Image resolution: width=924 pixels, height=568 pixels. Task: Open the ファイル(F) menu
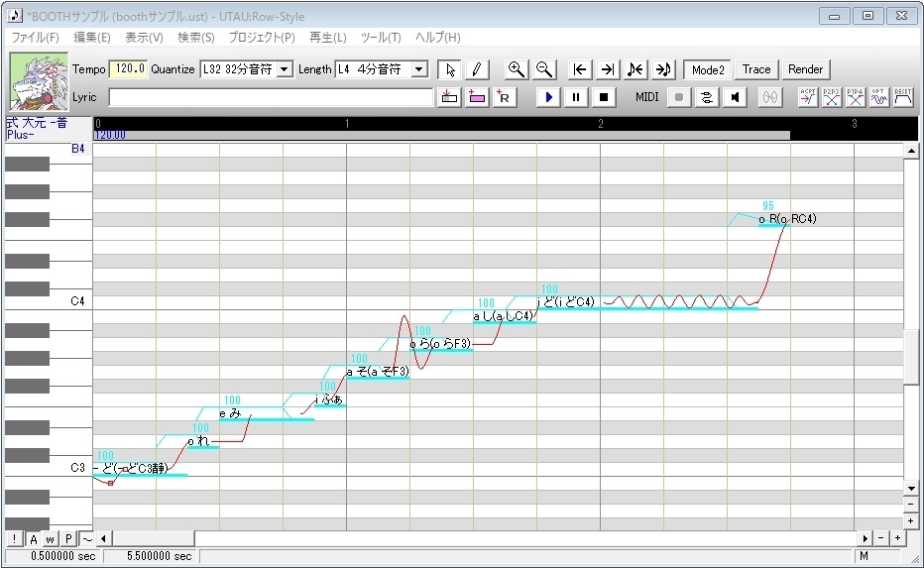coord(36,38)
